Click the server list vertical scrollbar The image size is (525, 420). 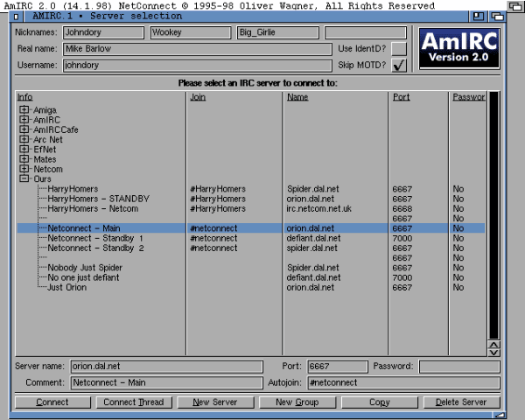pos(494,215)
